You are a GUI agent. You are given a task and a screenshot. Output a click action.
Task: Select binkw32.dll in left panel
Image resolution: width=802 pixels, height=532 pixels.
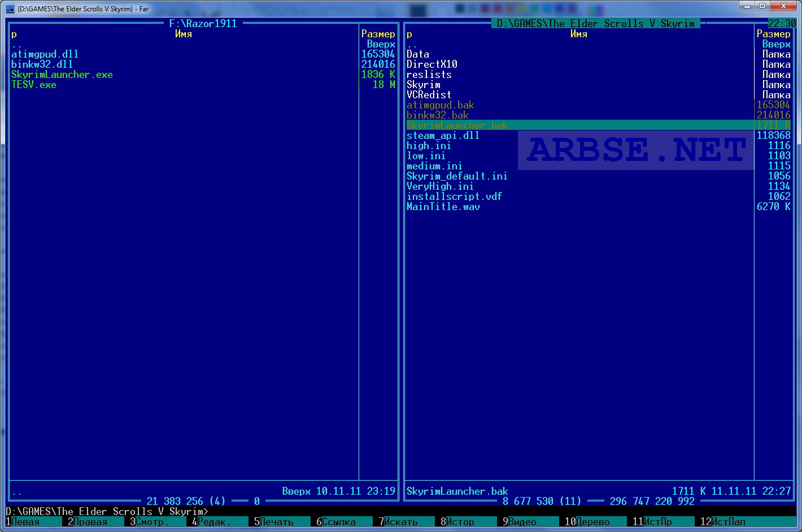(x=42, y=64)
